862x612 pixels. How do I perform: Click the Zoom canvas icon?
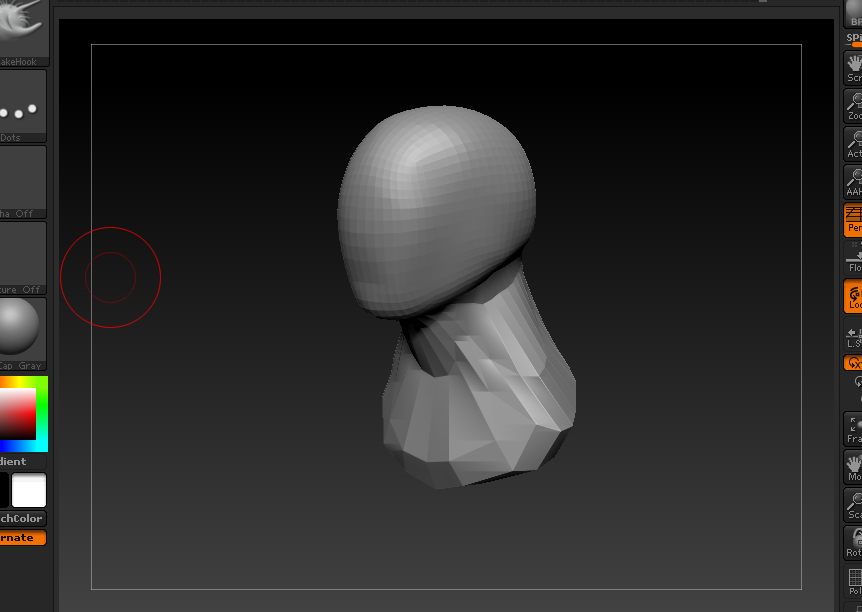point(853,106)
